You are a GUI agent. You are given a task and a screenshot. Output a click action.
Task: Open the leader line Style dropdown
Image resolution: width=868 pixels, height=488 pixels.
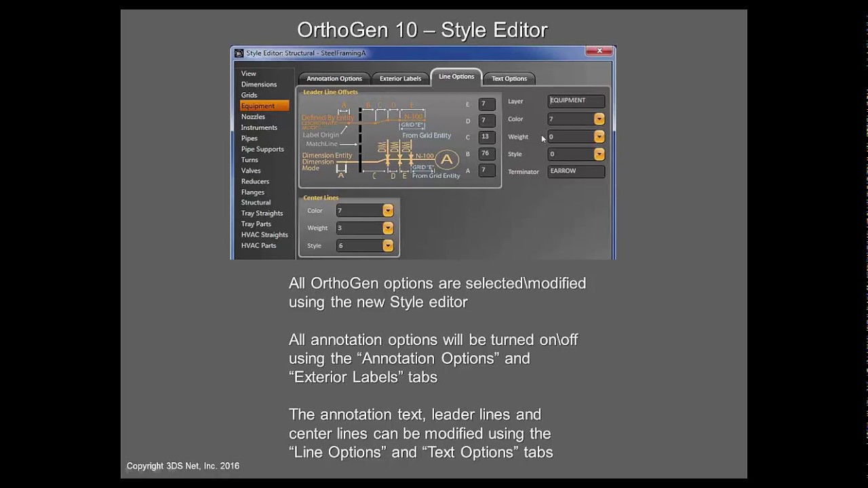pyautogui.click(x=599, y=155)
